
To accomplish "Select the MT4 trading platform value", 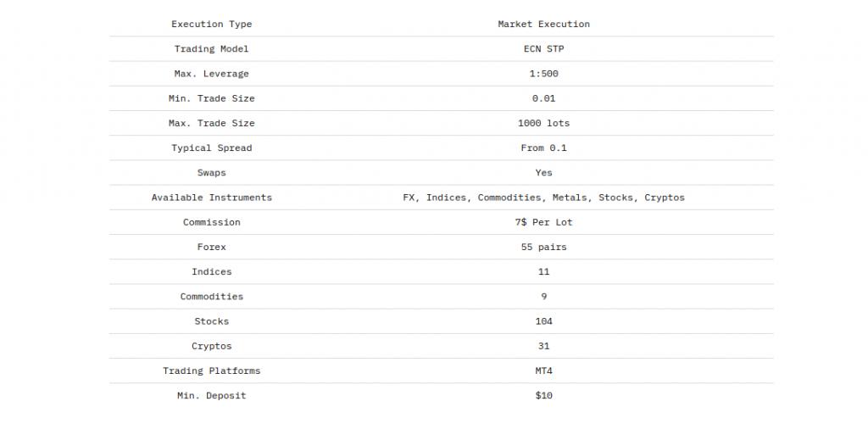I will click(x=543, y=370).
